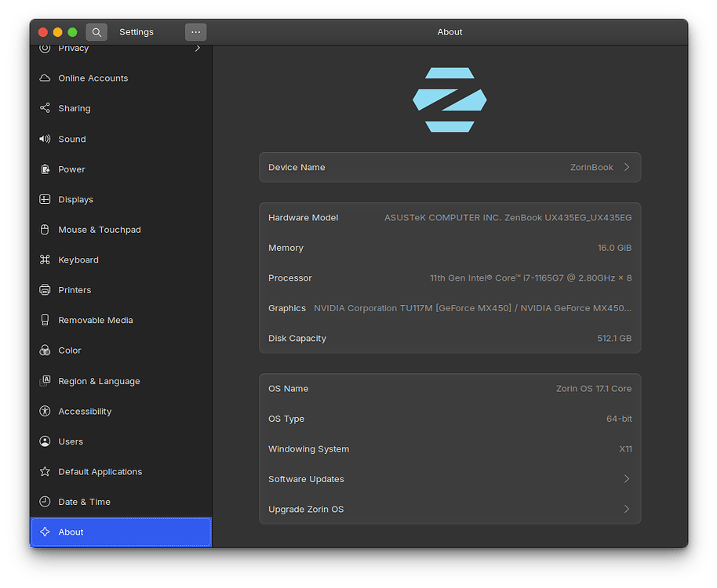This screenshot has height=588, width=717.
Task: Expand the Privacy section arrow
Action: pyautogui.click(x=198, y=48)
